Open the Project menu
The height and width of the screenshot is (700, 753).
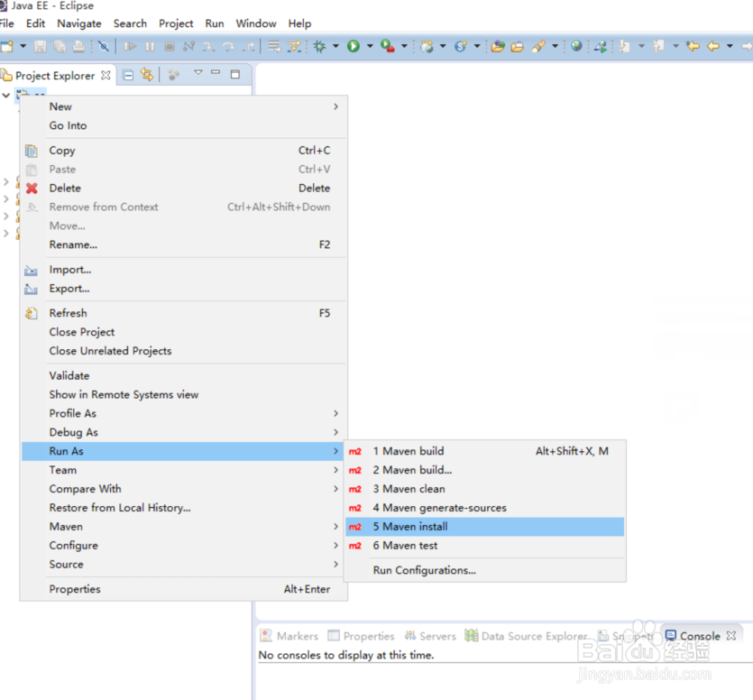pos(176,23)
